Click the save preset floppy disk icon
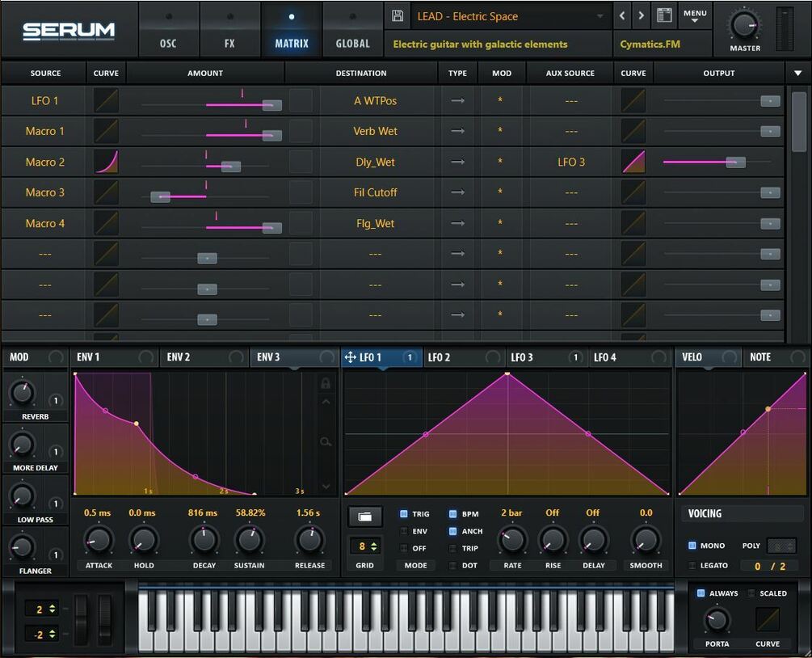This screenshot has width=812, height=658. [398, 16]
